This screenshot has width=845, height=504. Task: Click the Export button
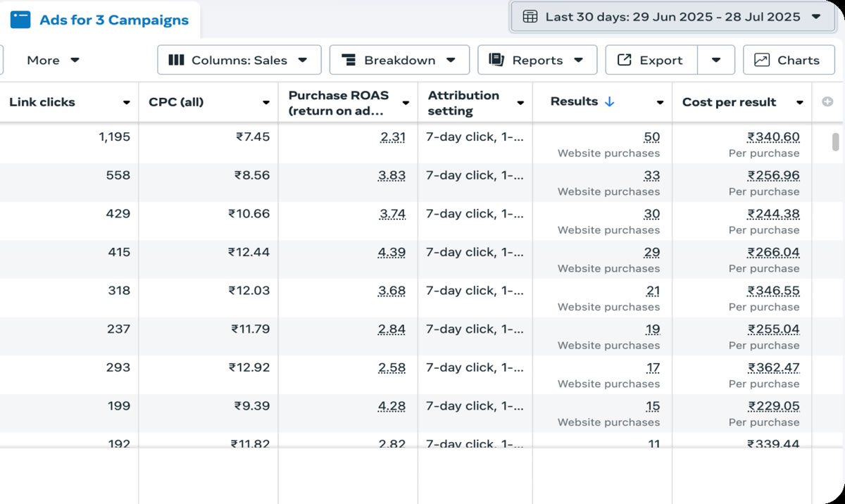[x=651, y=61]
